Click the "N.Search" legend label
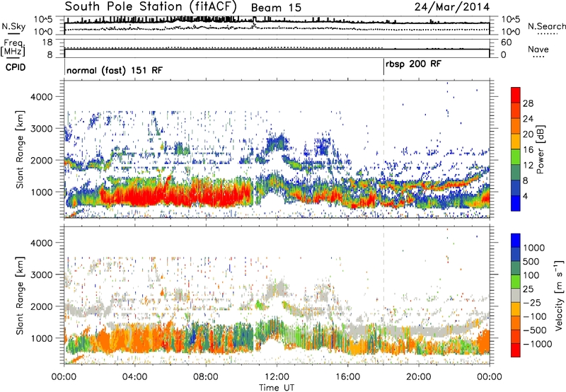566x392 pixels. 546,26
